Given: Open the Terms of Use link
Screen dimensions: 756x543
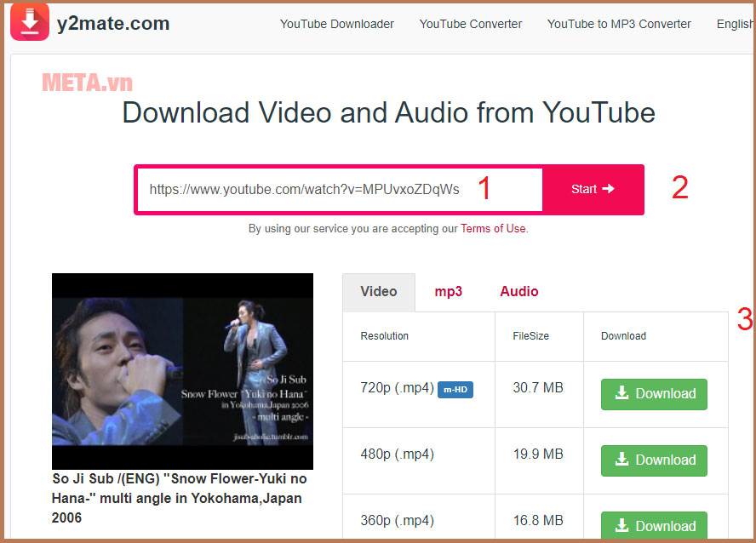Looking at the screenshot, I should tap(493, 228).
